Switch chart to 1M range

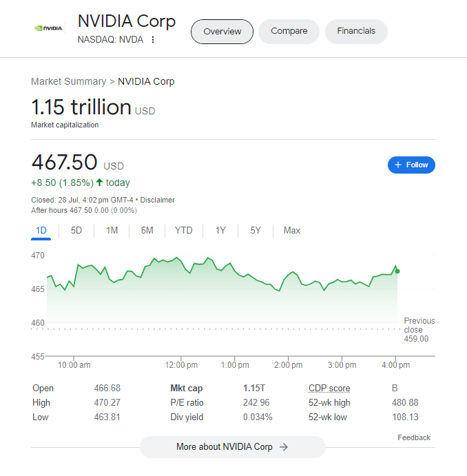pos(112,231)
